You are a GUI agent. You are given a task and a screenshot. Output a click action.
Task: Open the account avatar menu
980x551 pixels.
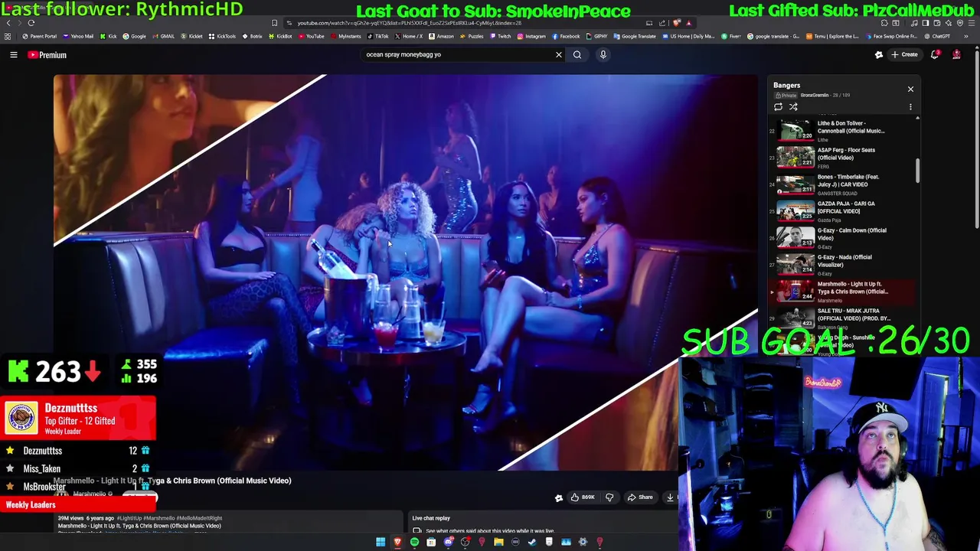click(x=956, y=54)
